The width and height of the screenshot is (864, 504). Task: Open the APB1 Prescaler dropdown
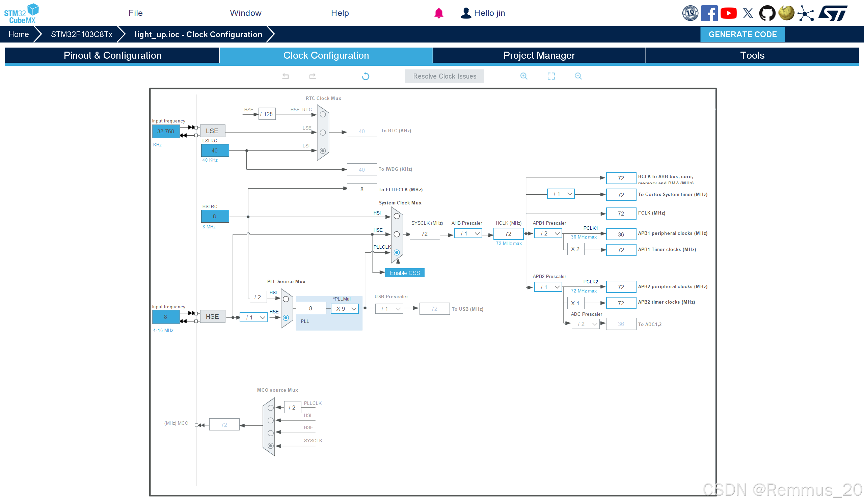[548, 234]
